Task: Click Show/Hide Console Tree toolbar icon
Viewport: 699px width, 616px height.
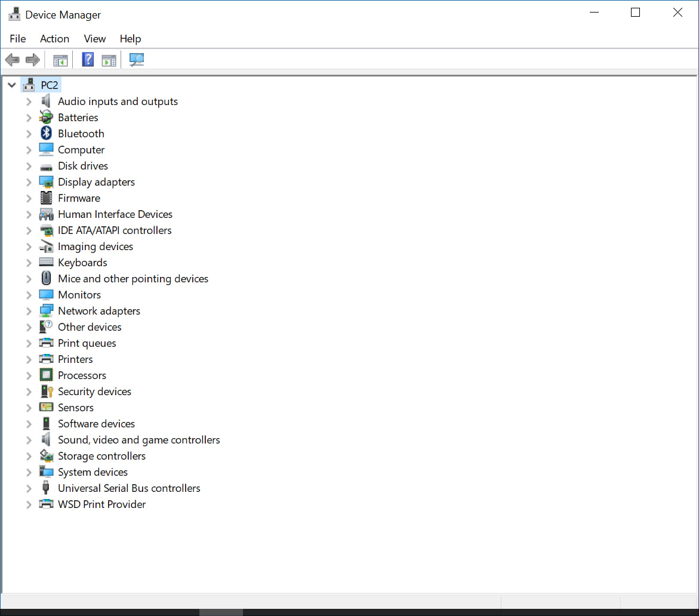Action: 60,60
